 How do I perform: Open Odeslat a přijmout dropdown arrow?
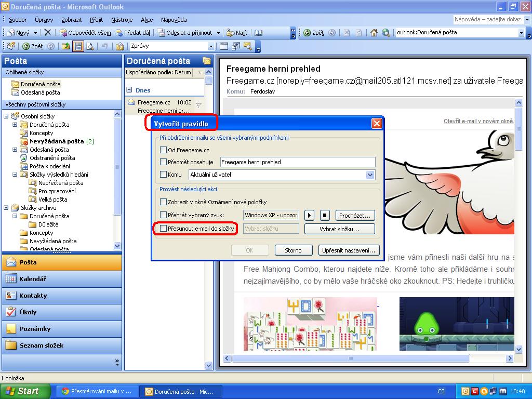pos(218,33)
